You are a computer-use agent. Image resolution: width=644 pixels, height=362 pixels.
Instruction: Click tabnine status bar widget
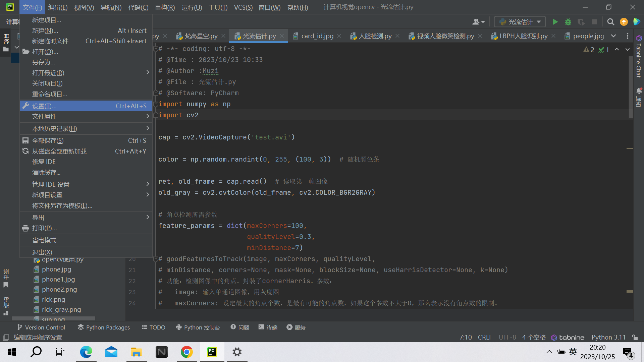click(x=568, y=337)
